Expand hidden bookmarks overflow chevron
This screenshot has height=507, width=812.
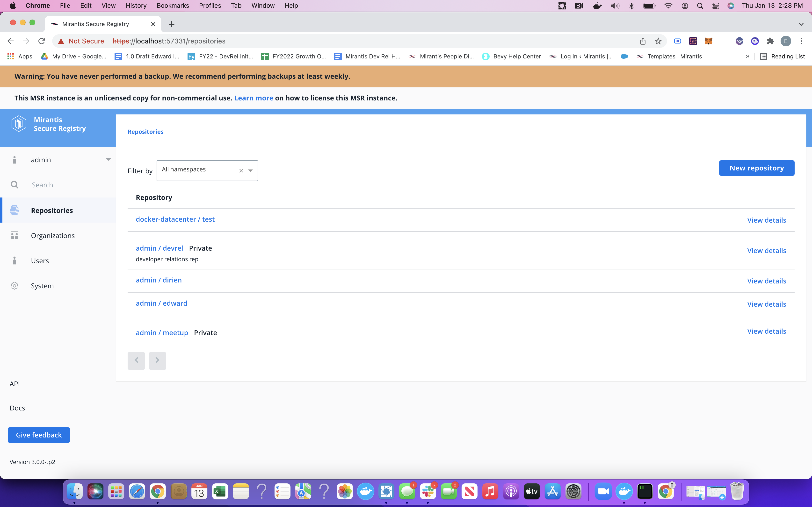pyautogui.click(x=747, y=56)
